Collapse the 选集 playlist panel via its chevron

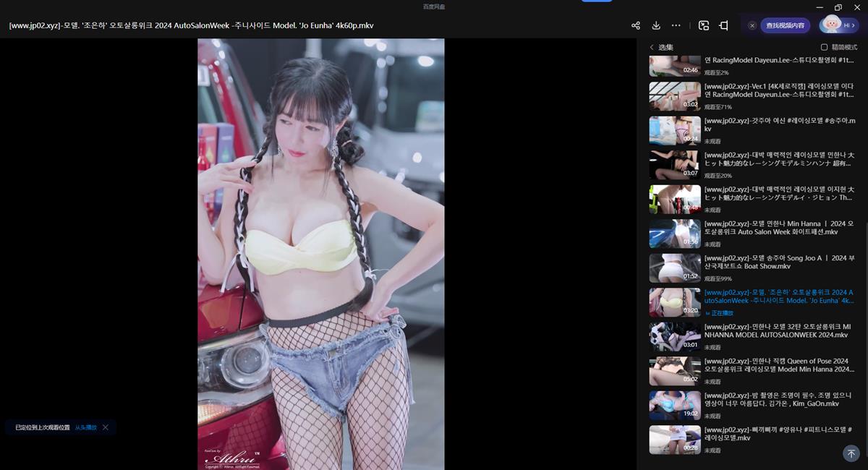click(651, 46)
